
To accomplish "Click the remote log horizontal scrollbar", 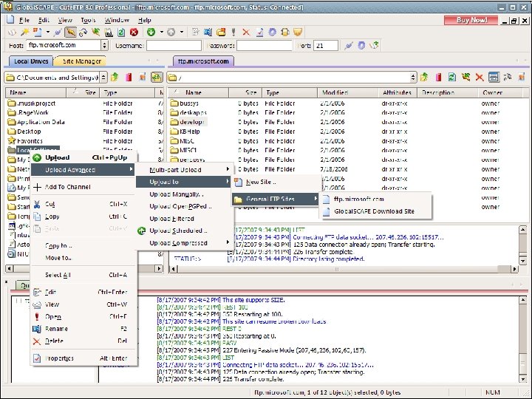I will pos(344,269).
